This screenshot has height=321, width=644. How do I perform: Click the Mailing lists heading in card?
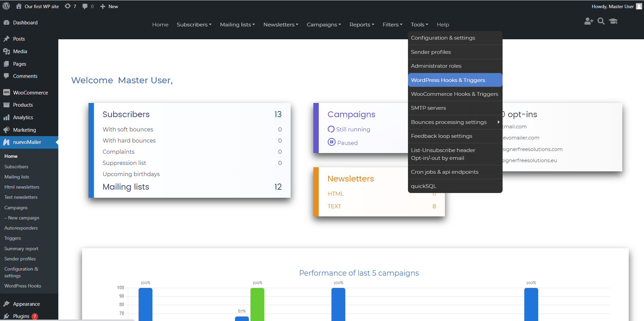126,187
